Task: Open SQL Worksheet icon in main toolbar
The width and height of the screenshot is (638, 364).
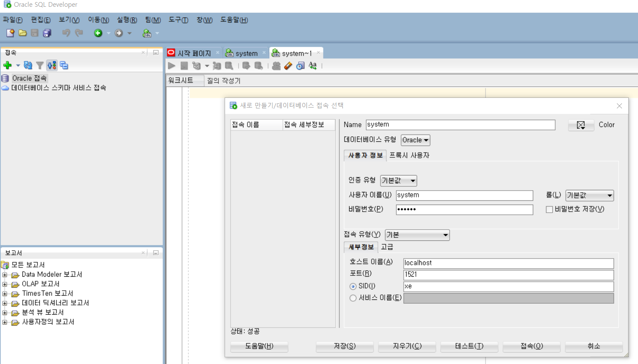Action: coord(147,33)
